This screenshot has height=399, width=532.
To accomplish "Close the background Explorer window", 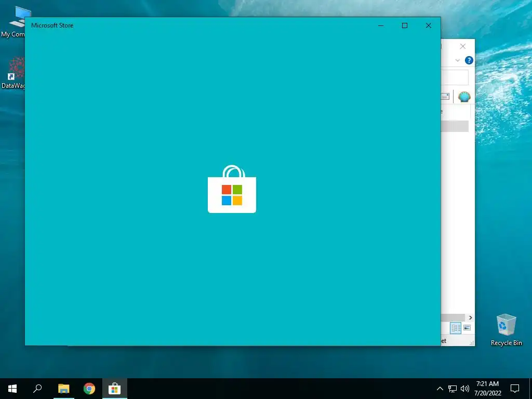I will [463, 46].
